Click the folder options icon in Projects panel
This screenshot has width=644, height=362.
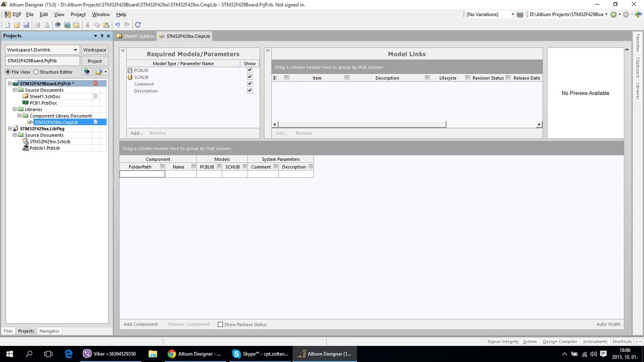point(99,72)
